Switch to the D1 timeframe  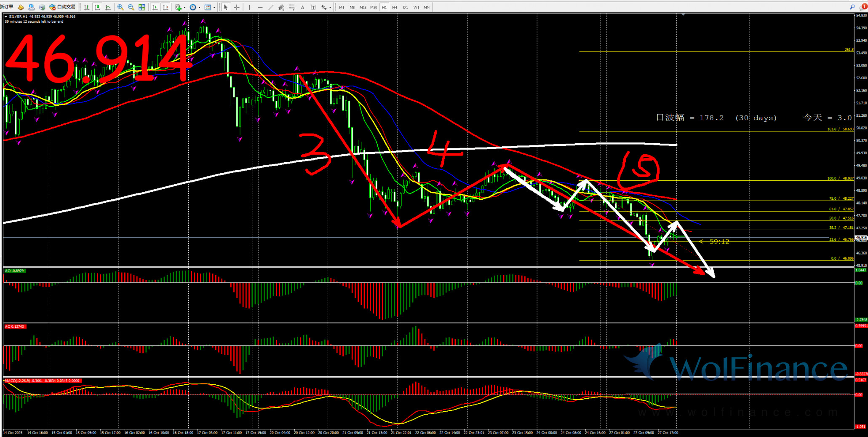(x=405, y=7)
